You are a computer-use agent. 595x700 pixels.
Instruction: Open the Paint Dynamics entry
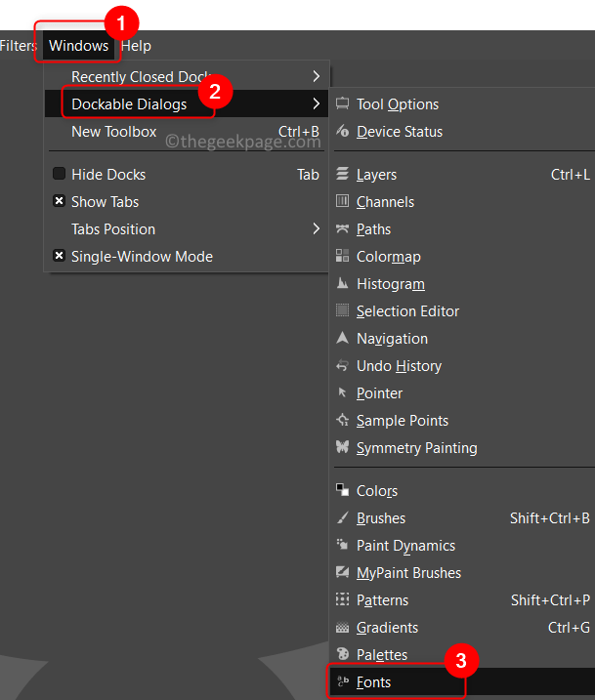coord(463,545)
